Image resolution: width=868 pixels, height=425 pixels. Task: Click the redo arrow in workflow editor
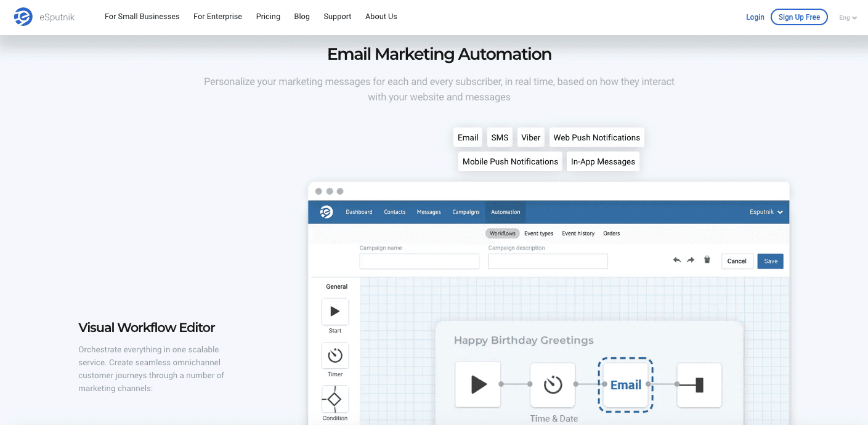[x=691, y=260]
